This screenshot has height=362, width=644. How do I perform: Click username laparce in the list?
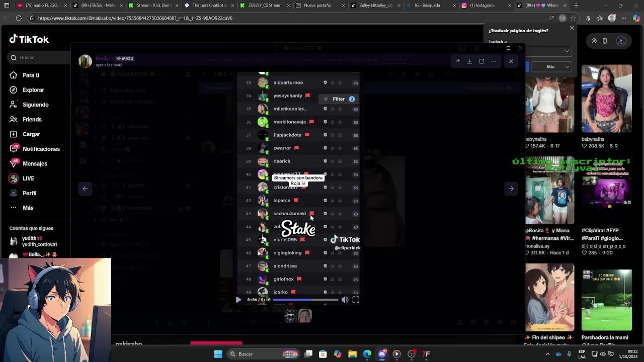(x=282, y=200)
